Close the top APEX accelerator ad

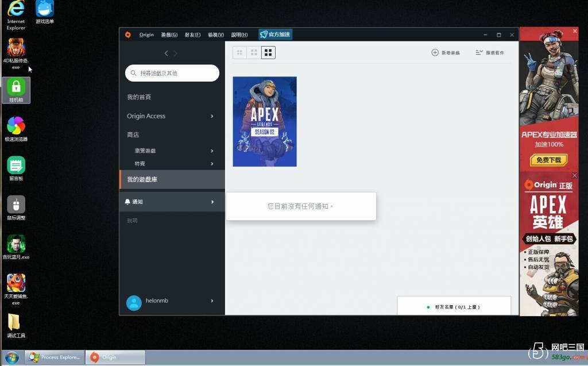tap(575, 31)
